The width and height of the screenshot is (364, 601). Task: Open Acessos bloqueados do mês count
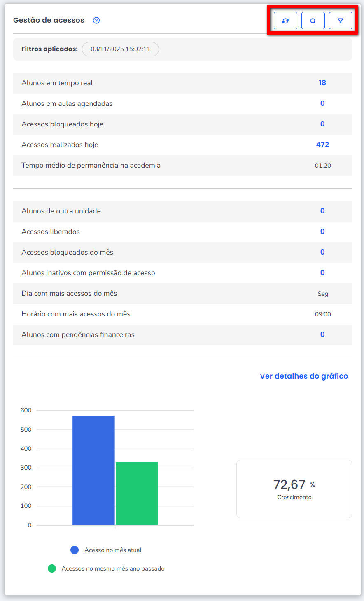[322, 252]
